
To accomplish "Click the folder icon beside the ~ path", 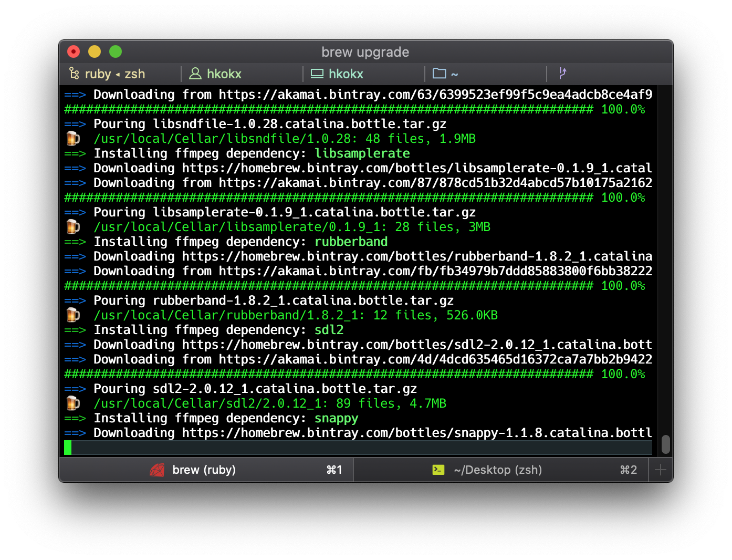I will pos(440,74).
